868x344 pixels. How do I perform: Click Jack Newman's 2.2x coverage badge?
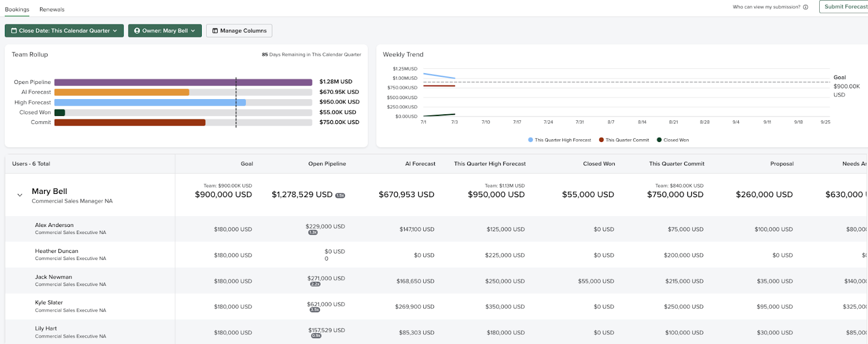click(315, 284)
